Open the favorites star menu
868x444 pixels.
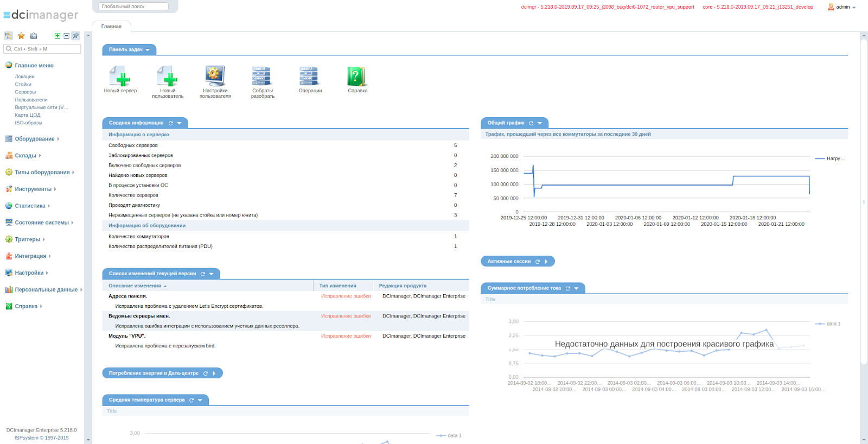tap(21, 36)
